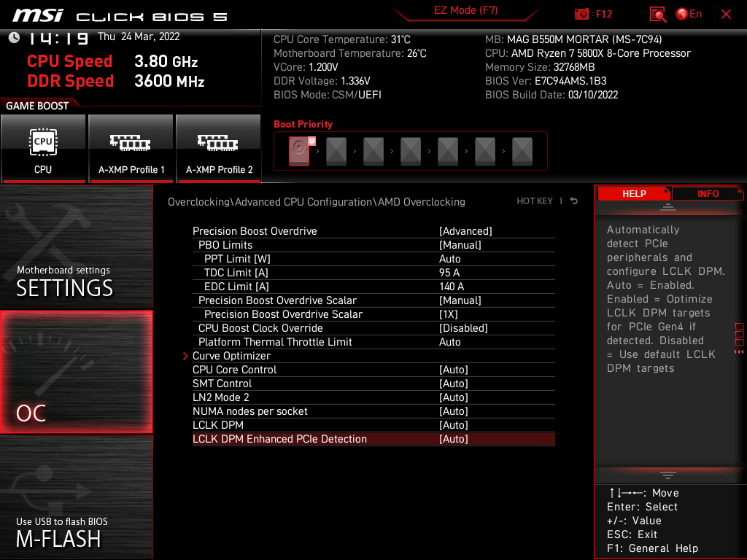Select the fourth boot priority slot

point(411,151)
